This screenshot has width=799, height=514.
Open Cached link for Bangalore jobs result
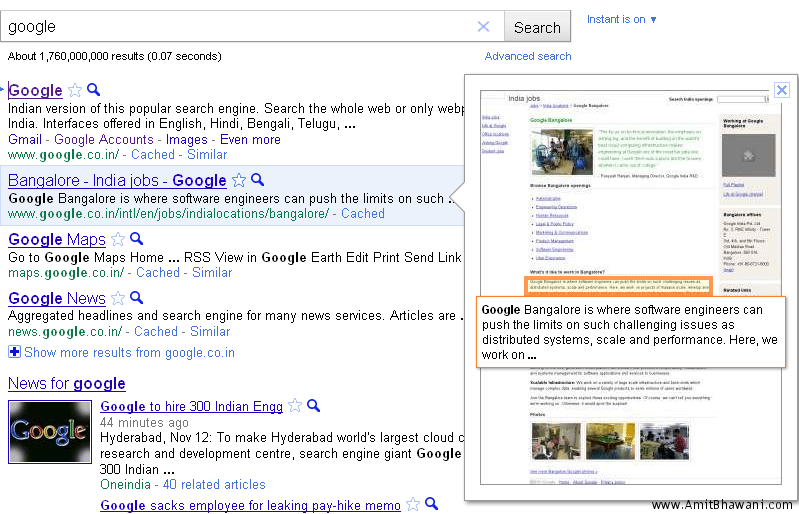[363, 213]
